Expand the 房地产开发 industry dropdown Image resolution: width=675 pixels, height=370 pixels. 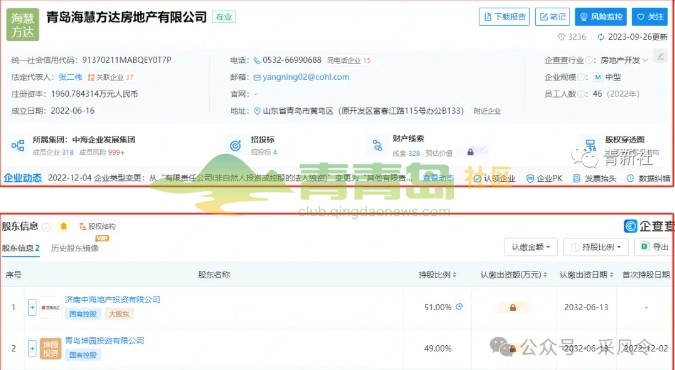(624, 60)
